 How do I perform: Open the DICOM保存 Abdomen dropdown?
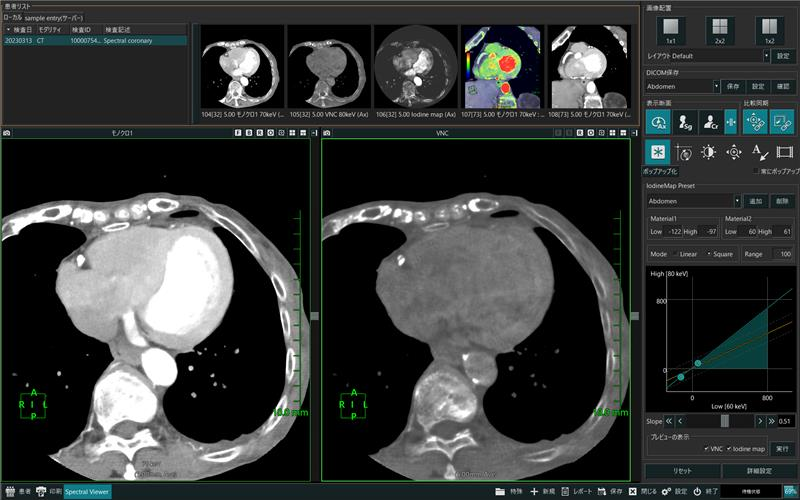click(x=683, y=86)
